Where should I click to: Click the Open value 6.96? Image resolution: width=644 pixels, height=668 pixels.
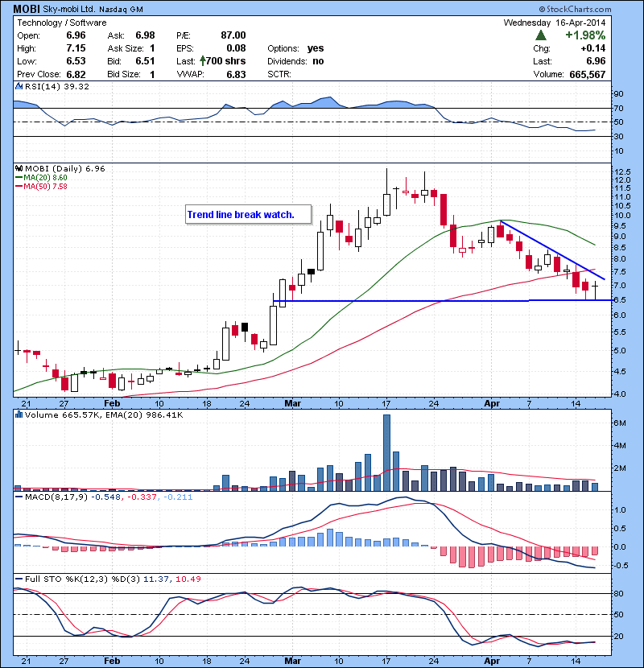(x=76, y=35)
